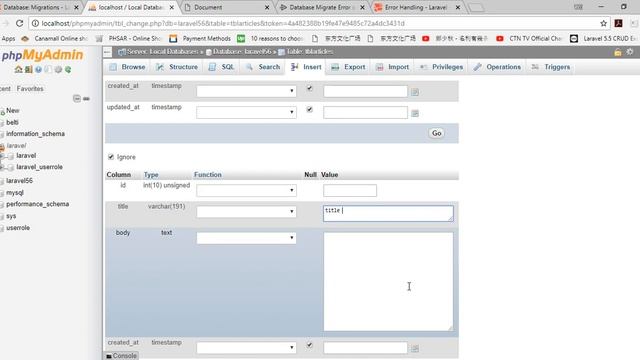Screen dimensions: 640x360
Task: Open a new browser tab
Action: 476,7
